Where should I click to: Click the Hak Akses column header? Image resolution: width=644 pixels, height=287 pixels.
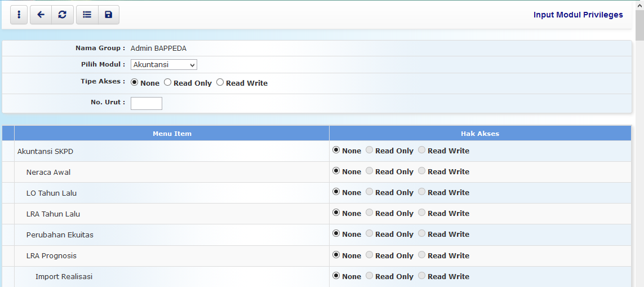[x=480, y=134]
